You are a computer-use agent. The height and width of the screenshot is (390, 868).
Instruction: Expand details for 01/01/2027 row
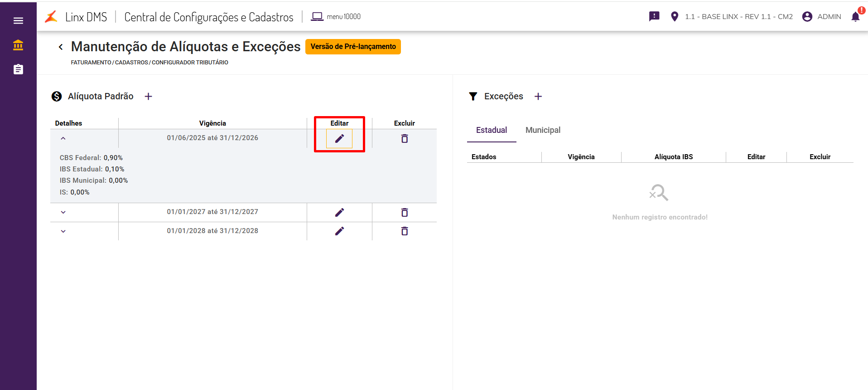pyautogui.click(x=63, y=212)
